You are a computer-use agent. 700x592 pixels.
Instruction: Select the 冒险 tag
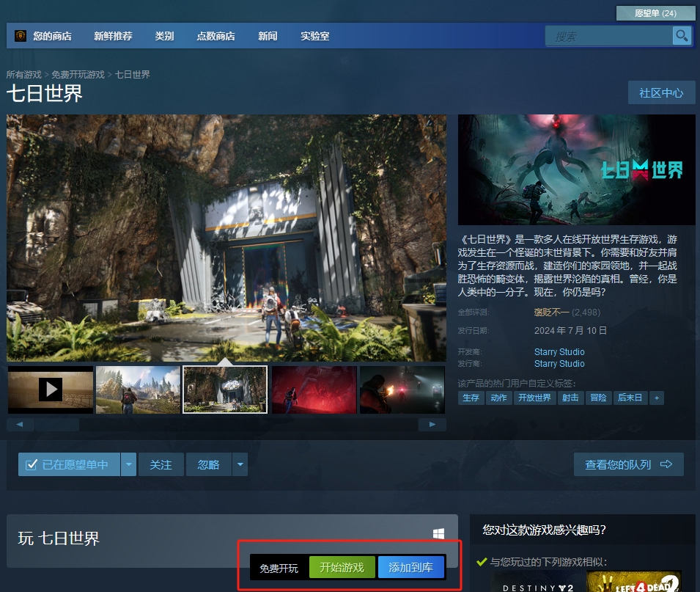click(598, 398)
